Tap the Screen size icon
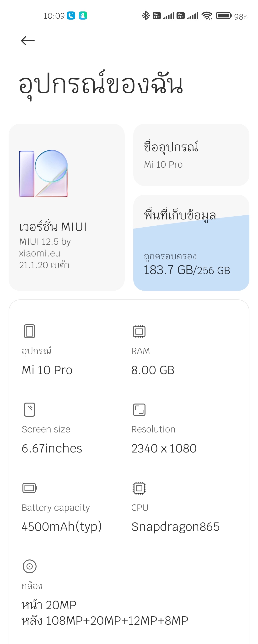 [29, 410]
